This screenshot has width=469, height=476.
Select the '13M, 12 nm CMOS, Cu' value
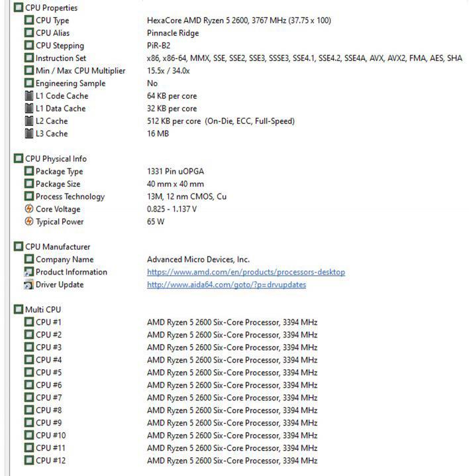pyautogui.click(x=187, y=196)
